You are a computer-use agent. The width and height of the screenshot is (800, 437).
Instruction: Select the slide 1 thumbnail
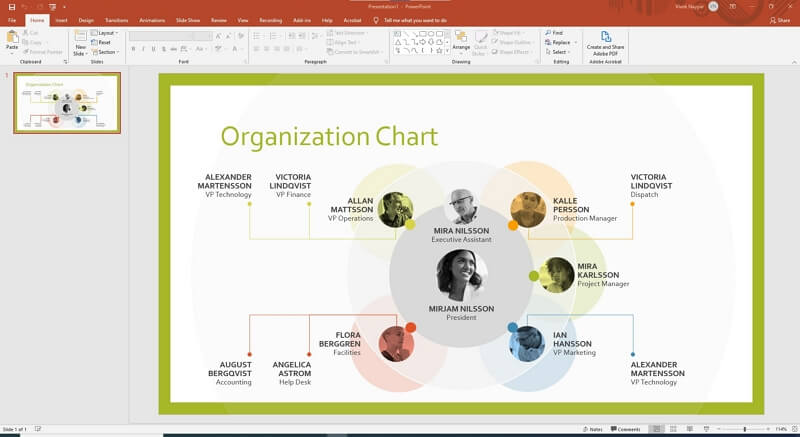point(67,102)
